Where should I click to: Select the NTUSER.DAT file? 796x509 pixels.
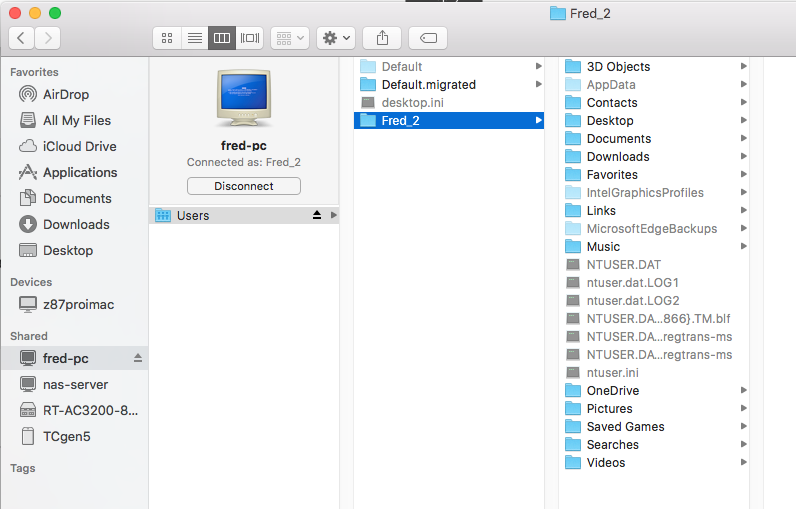[654, 264]
